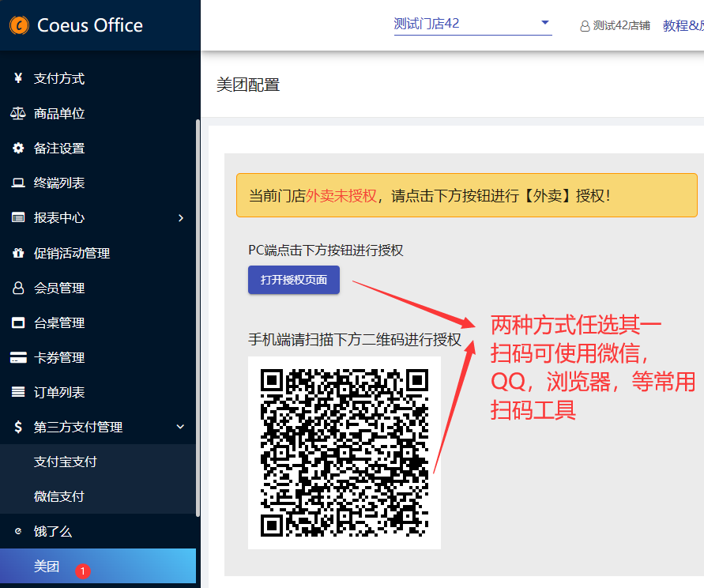Click the sidebar vertical scrollbar
Screen dimensions: 704x588
(x=198, y=316)
